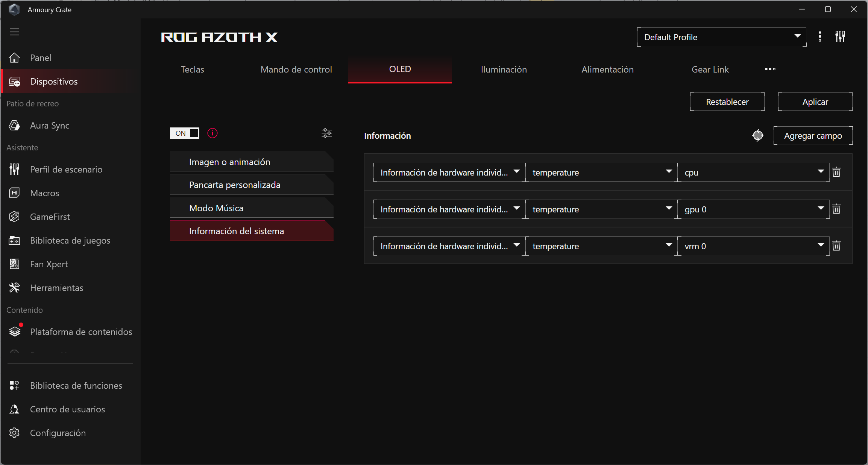Open the hardware info type dropdown in gpu 0 row
Screen dimensions: 868x465
tap(449, 209)
